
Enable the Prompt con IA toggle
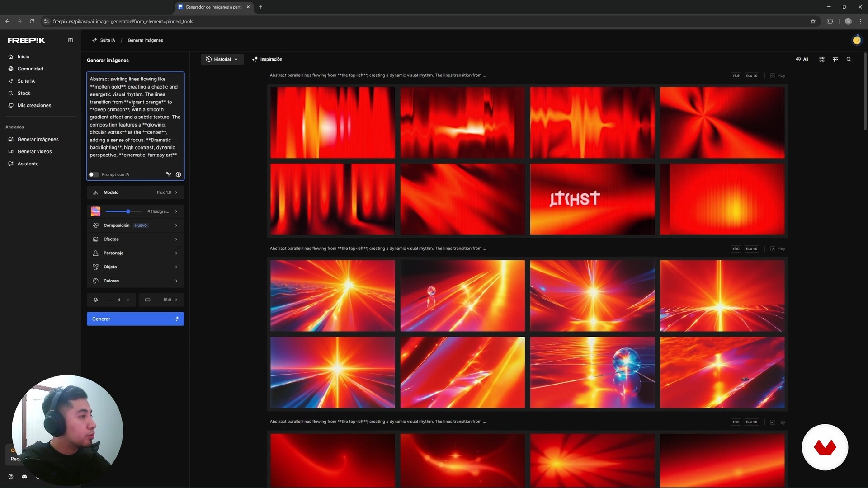[x=94, y=174]
